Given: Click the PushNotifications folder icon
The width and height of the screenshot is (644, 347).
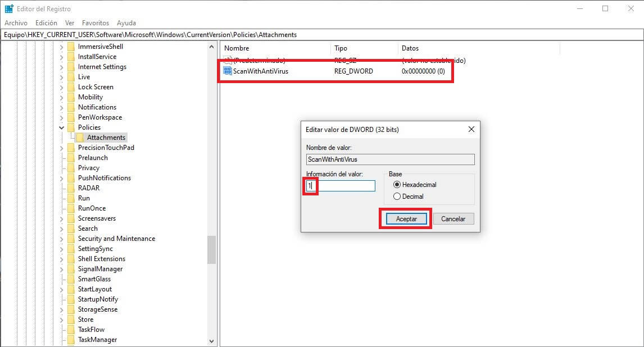Looking at the screenshot, I should tap(71, 178).
